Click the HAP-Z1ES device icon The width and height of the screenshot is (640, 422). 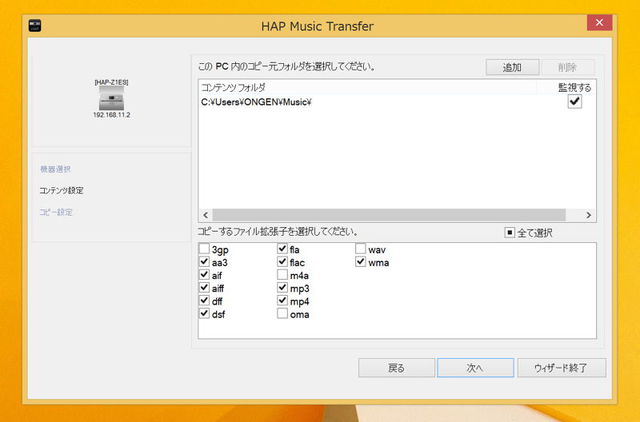coord(111,98)
